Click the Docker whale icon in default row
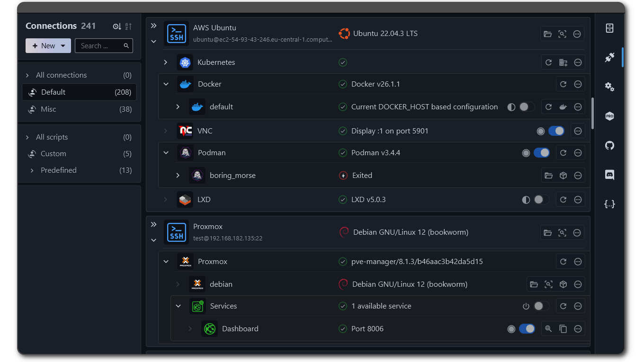Viewport: 644px width, 362px height. tap(563, 107)
